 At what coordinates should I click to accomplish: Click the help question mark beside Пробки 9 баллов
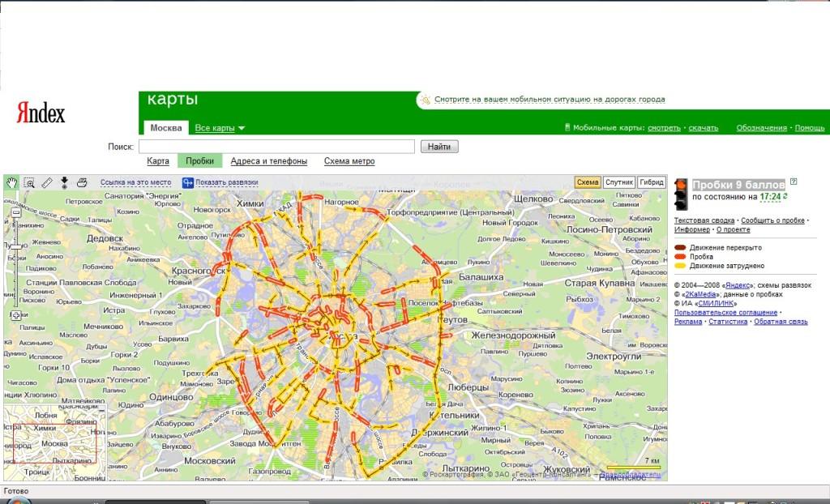click(793, 181)
